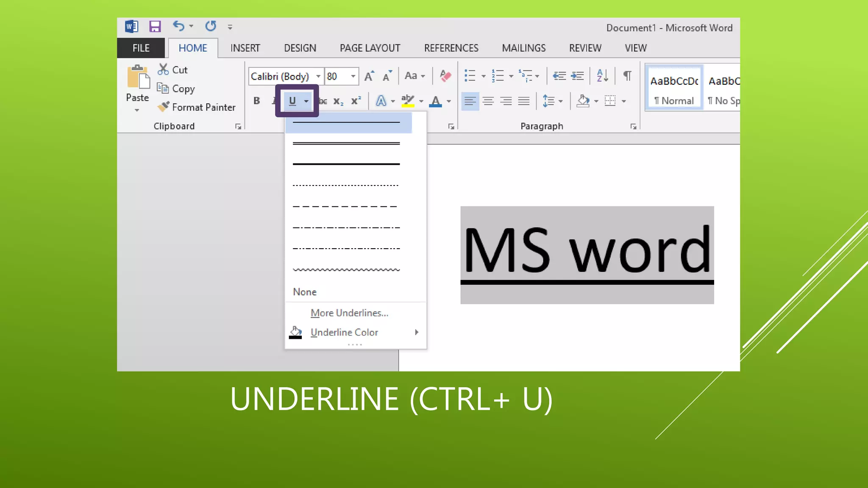Click the Numbering list icon
This screenshot has width=868, height=488.
click(498, 76)
